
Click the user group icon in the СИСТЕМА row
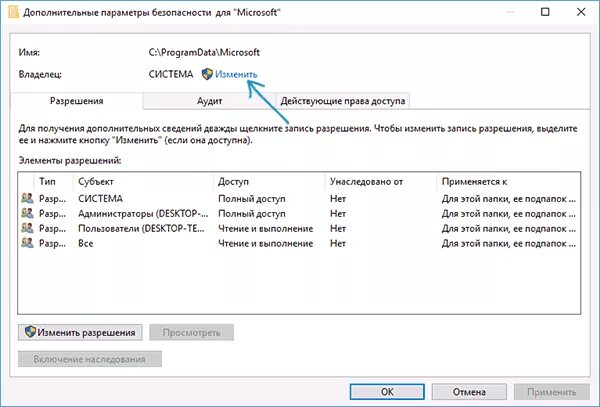[x=27, y=198]
